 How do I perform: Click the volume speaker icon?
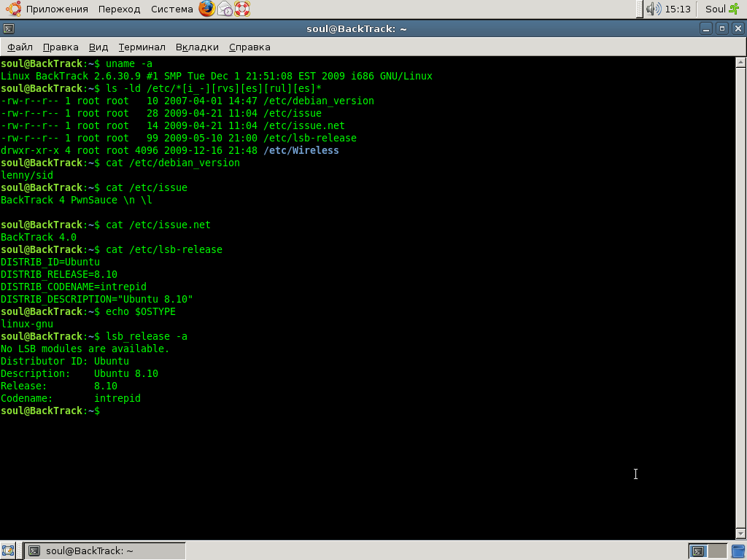(653, 9)
